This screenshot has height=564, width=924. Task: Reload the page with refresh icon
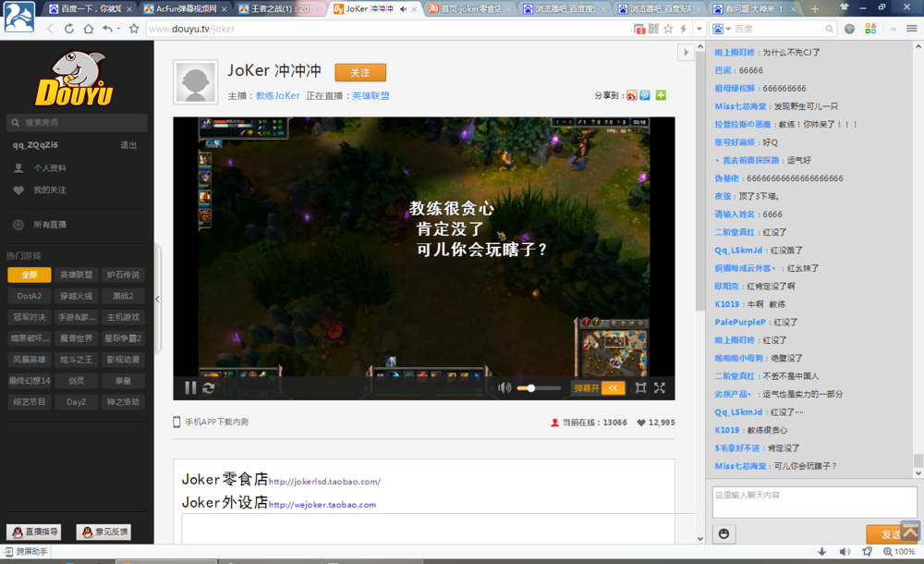[69, 29]
